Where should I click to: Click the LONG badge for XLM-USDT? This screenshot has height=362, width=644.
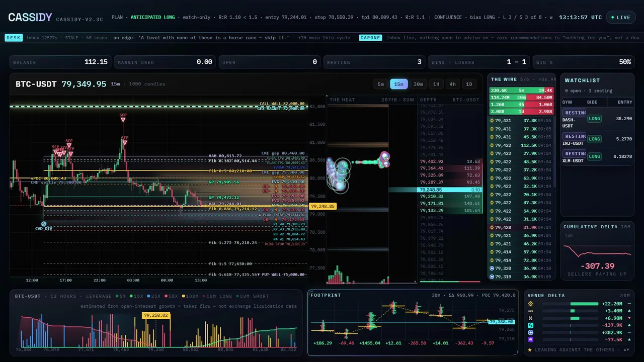point(594,156)
